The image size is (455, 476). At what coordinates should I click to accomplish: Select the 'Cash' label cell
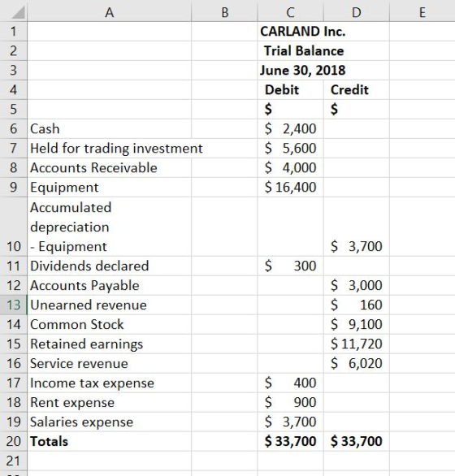(x=110, y=128)
